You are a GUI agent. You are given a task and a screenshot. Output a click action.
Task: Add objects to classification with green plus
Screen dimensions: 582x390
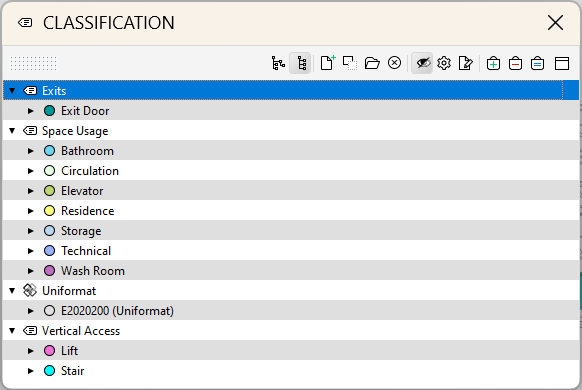[493, 63]
